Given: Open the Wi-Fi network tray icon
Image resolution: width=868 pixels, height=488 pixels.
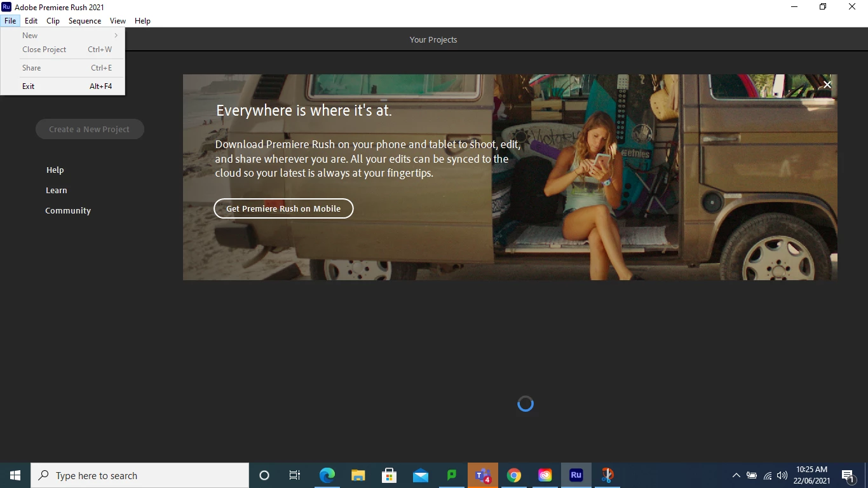Looking at the screenshot, I should click(768, 475).
